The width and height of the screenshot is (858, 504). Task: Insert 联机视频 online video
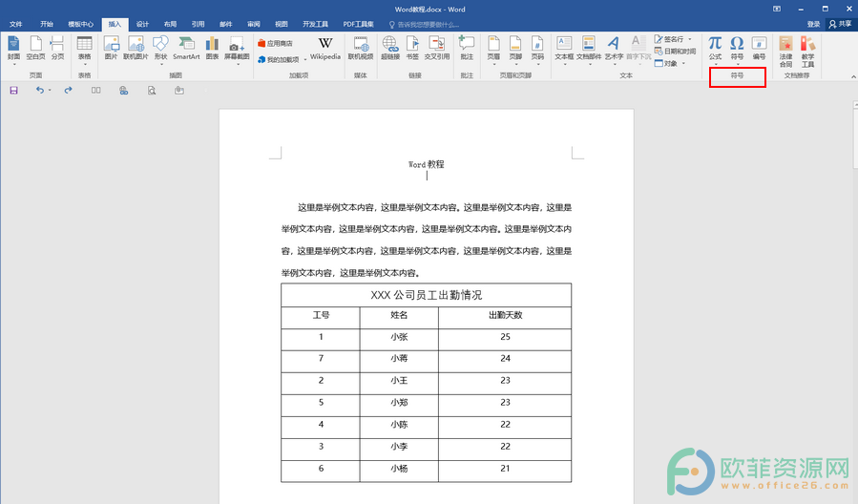[361, 48]
